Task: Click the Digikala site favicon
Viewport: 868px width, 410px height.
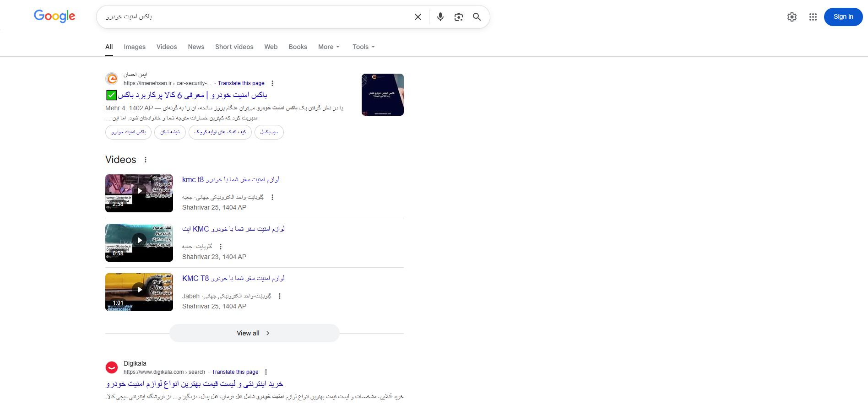Action: click(x=112, y=367)
